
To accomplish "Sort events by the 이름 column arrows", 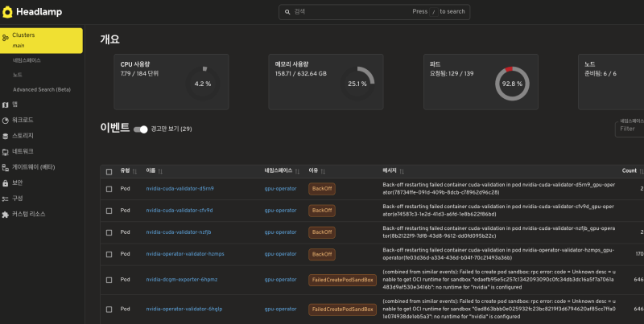I will click(161, 171).
